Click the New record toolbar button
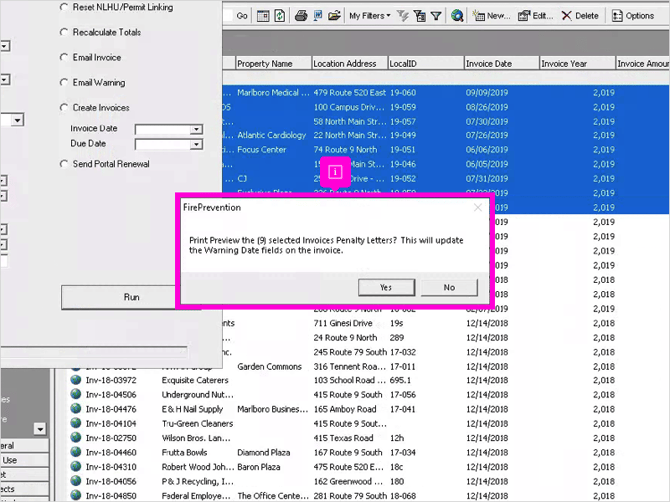The image size is (670, 502). point(491,16)
